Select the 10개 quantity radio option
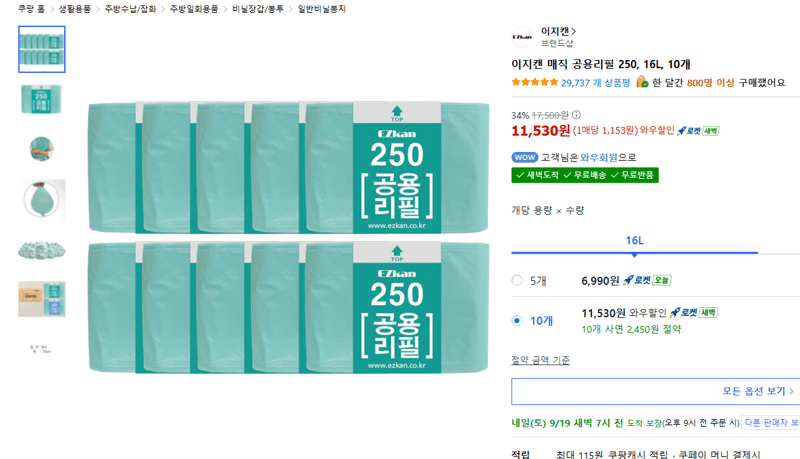 click(517, 321)
